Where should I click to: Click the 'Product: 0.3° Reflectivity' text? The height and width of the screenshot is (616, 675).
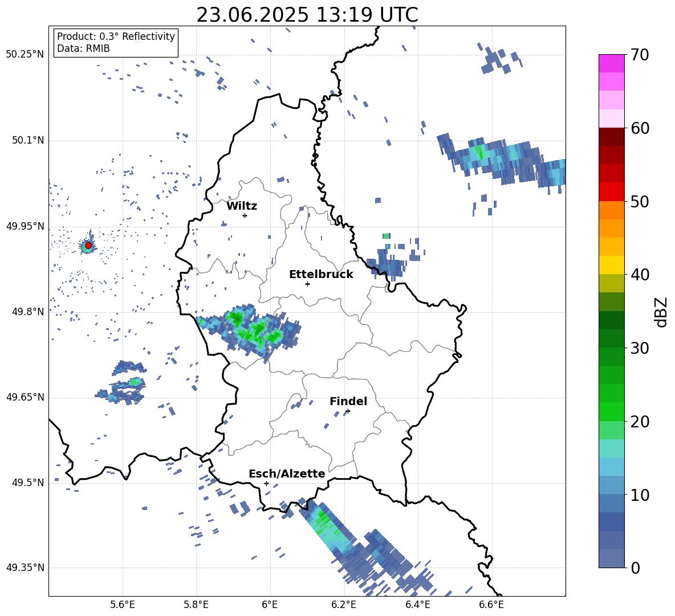point(116,36)
